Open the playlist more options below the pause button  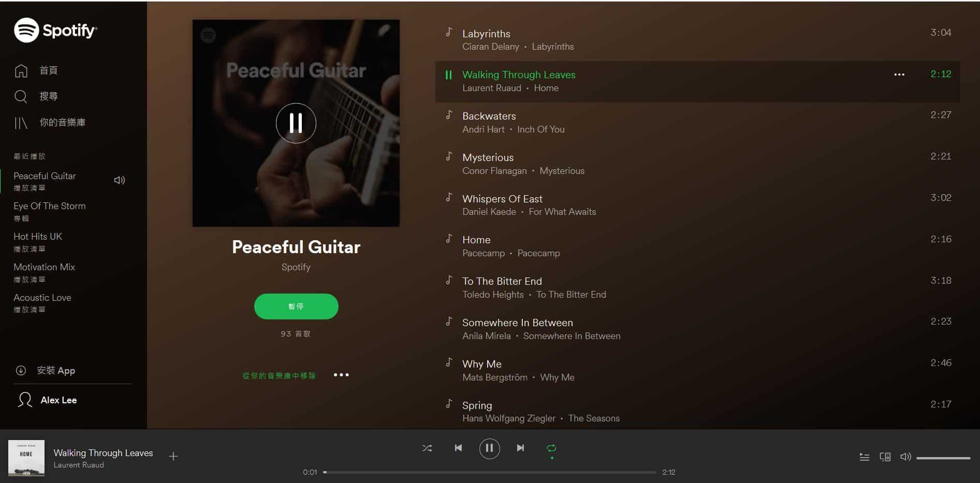(x=341, y=375)
